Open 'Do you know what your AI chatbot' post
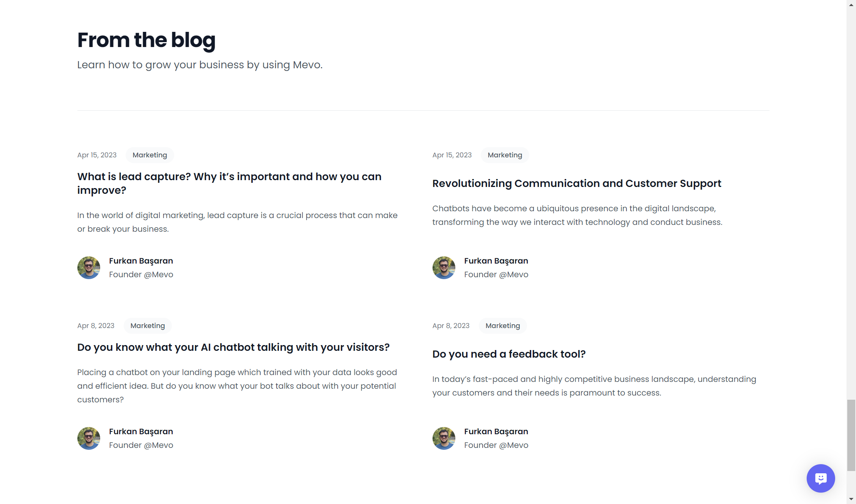The height and width of the screenshot is (504, 856). click(x=233, y=347)
